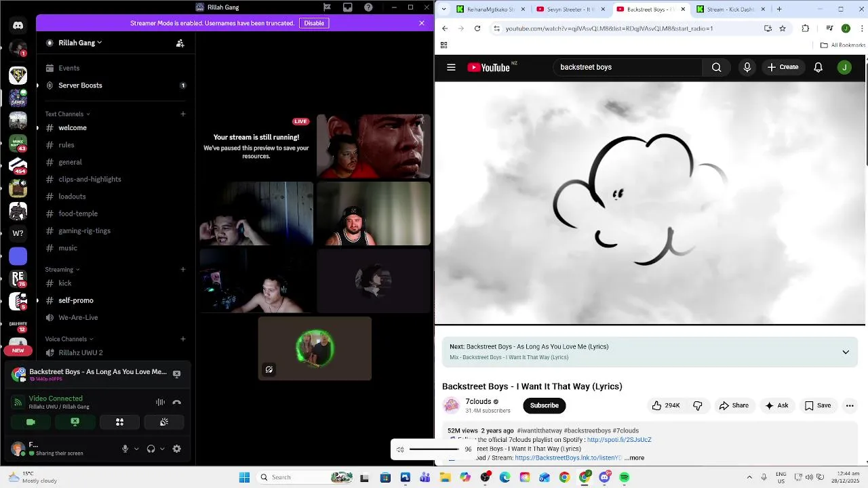Screen dimensions: 868x488
Task: Show hidden system tray icons chevron
Action: click(x=749, y=477)
